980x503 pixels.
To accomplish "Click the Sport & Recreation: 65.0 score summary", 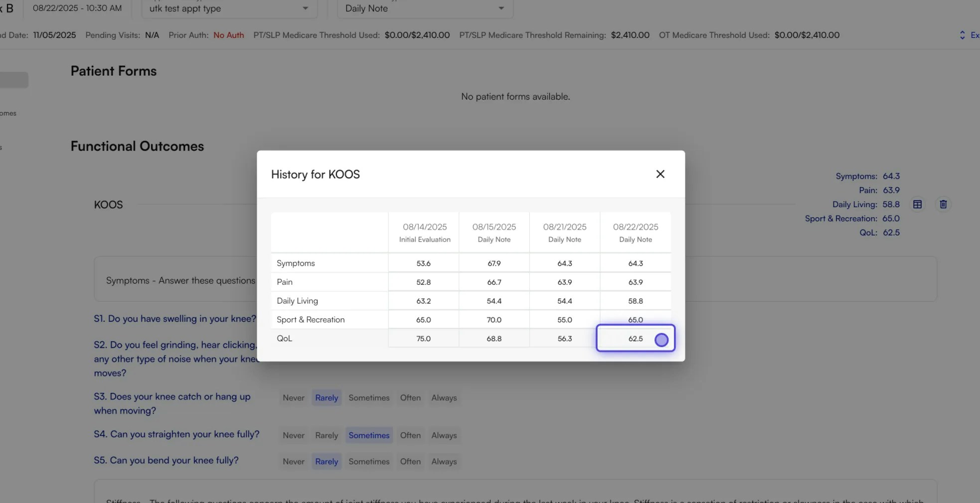I will pos(852,219).
